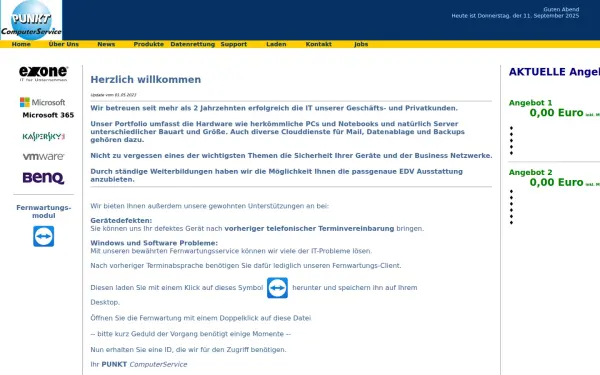The image size is (600, 375).
Task: Click the Angebot 1 title
Action: tap(530, 103)
